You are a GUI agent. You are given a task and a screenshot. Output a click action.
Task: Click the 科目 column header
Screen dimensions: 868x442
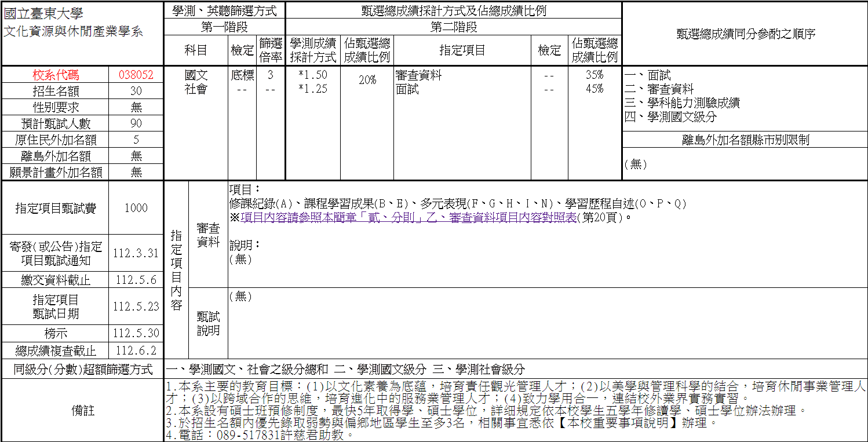coord(196,50)
